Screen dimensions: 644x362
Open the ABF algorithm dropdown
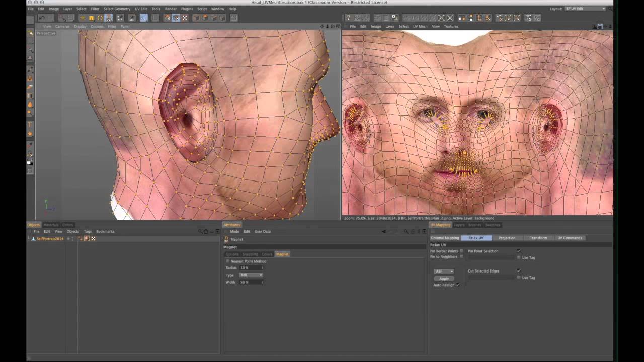(x=444, y=271)
